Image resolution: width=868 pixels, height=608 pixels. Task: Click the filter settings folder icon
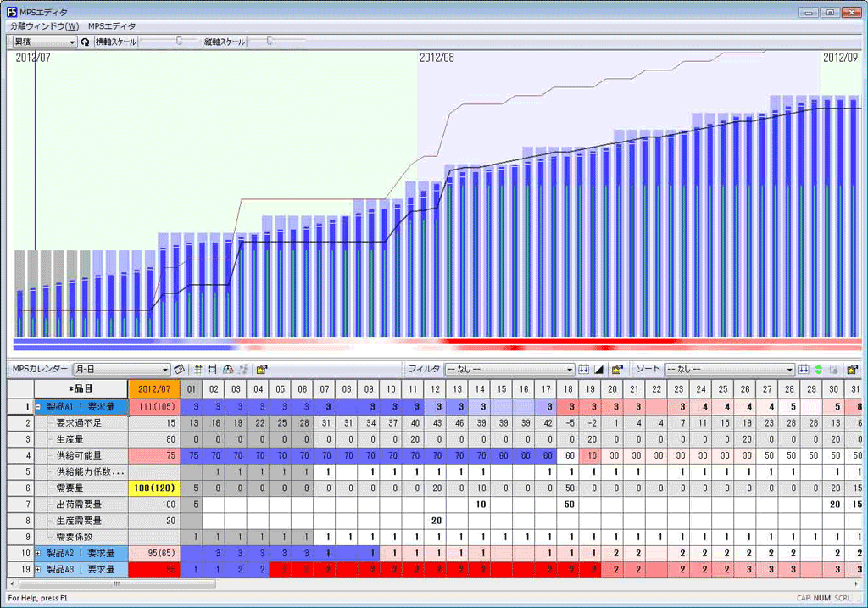(617, 370)
